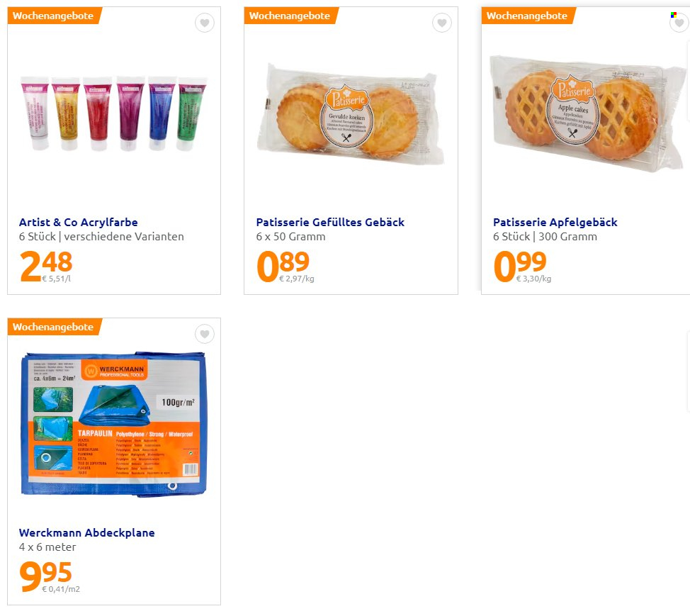Add Patisserie Apfelgebäck to favorites via heart
690x616 pixels.
point(679,23)
